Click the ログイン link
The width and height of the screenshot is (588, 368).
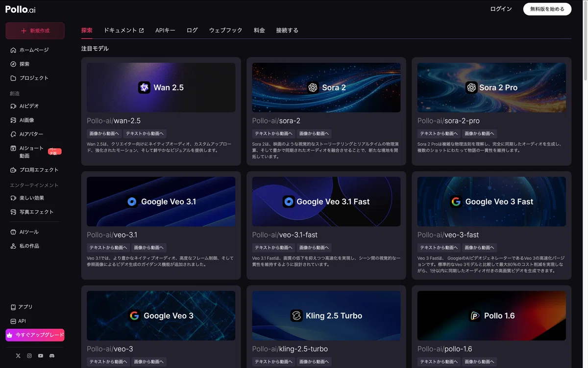click(501, 9)
